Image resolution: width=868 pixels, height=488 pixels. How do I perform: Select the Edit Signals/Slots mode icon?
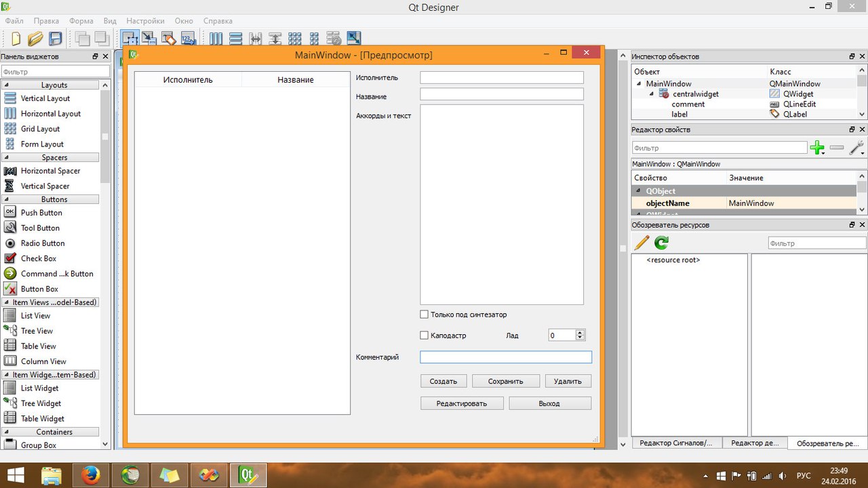(149, 39)
